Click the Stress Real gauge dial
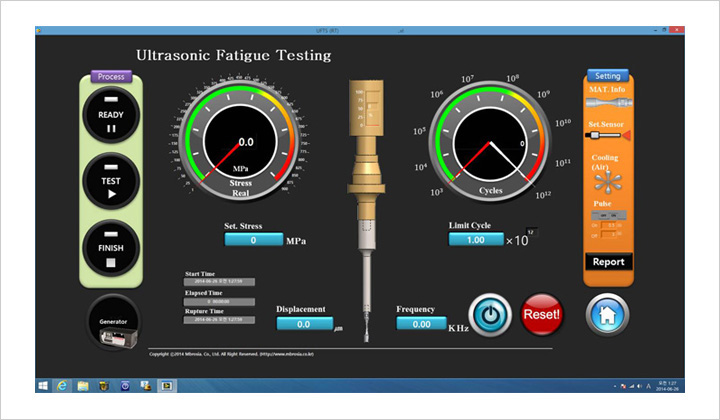Screen dimensions: 720x420 click(240, 140)
